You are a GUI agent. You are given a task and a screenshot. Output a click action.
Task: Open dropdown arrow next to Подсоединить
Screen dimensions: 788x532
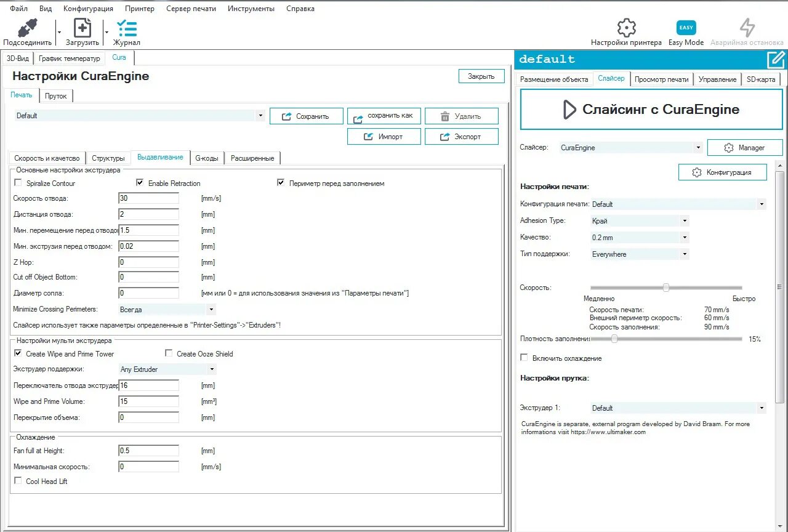59,31
